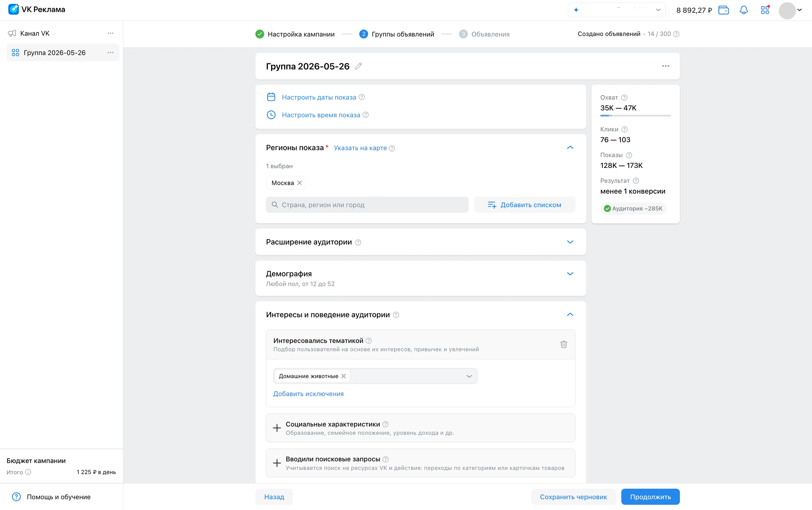812x510 pixels.
Task: Go to the Настройка кампании step
Action: (x=295, y=34)
